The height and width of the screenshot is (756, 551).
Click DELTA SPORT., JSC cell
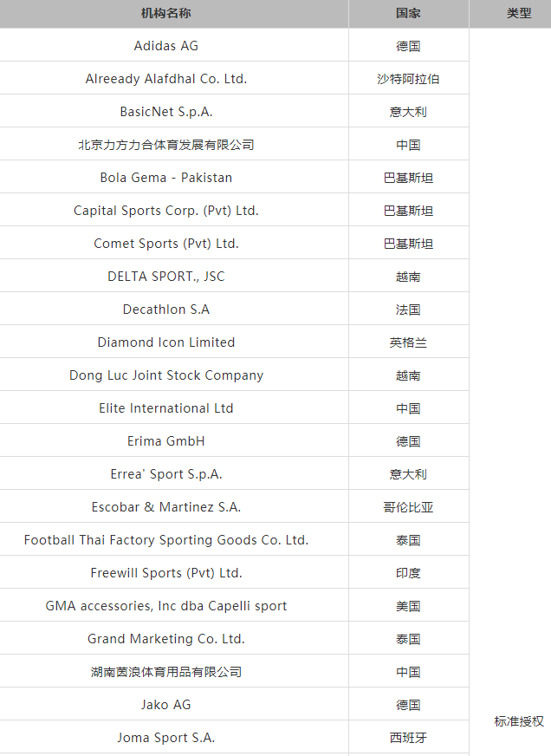166,277
